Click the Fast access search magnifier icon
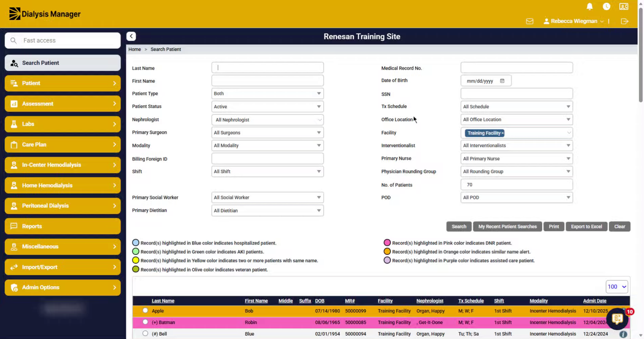Image resolution: width=644 pixels, height=339 pixels. tap(13, 41)
